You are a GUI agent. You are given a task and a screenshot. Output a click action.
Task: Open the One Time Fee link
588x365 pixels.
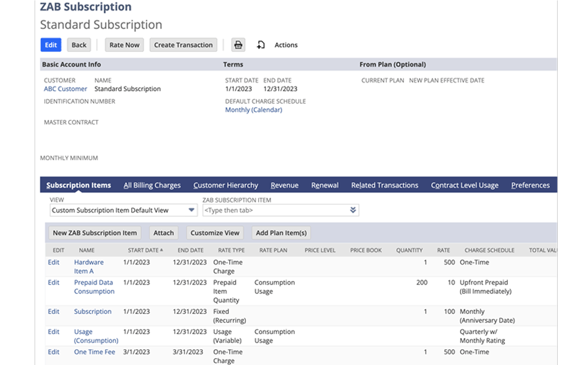point(95,352)
